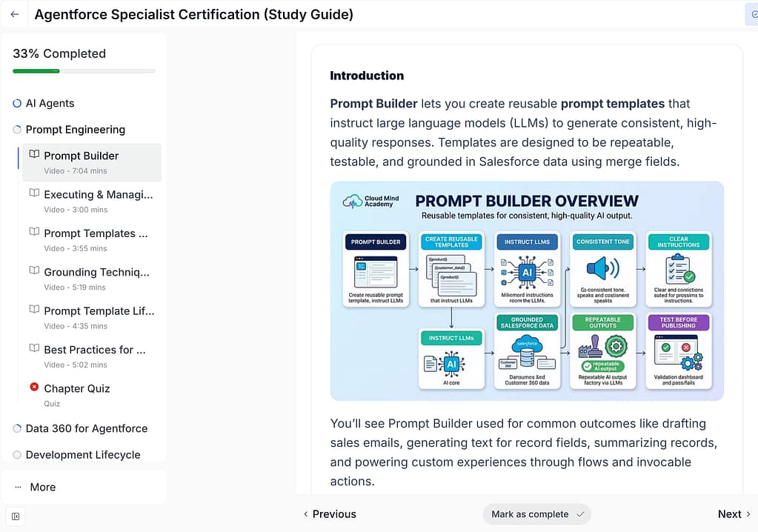The height and width of the screenshot is (532, 758).
Task: Click the book icon beside Best Practices for ...
Action: 34,348
